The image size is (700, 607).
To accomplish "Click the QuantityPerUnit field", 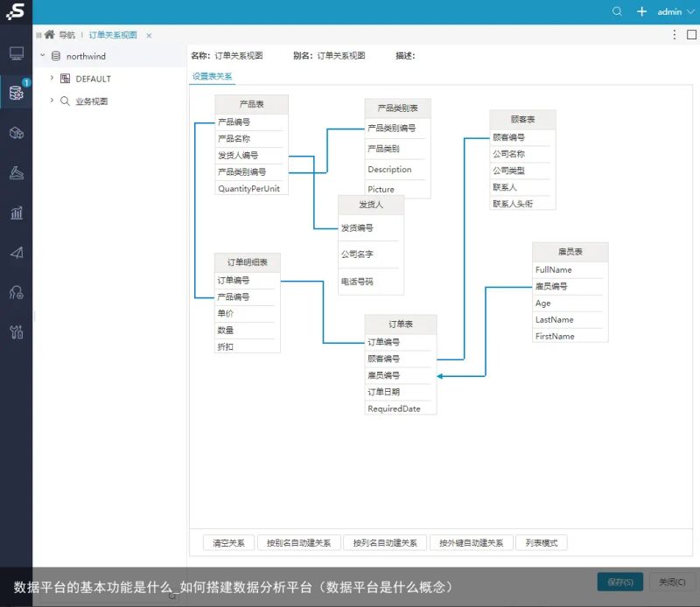I will (251, 188).
